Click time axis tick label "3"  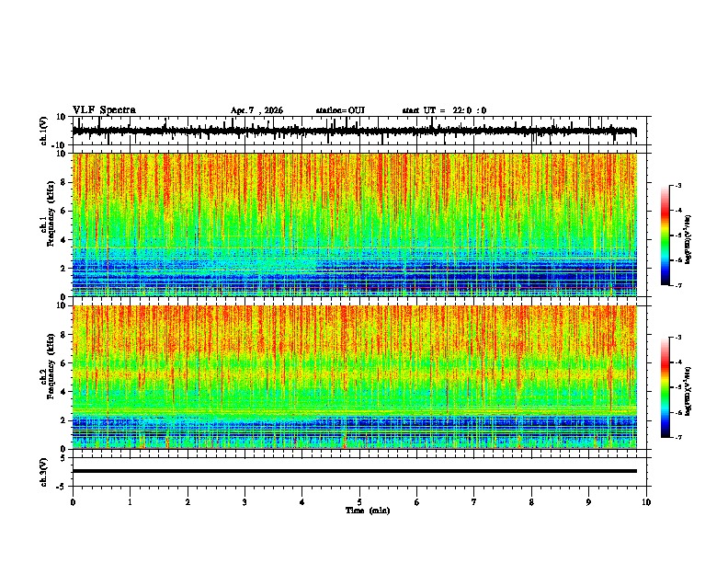tap(245, 502)
